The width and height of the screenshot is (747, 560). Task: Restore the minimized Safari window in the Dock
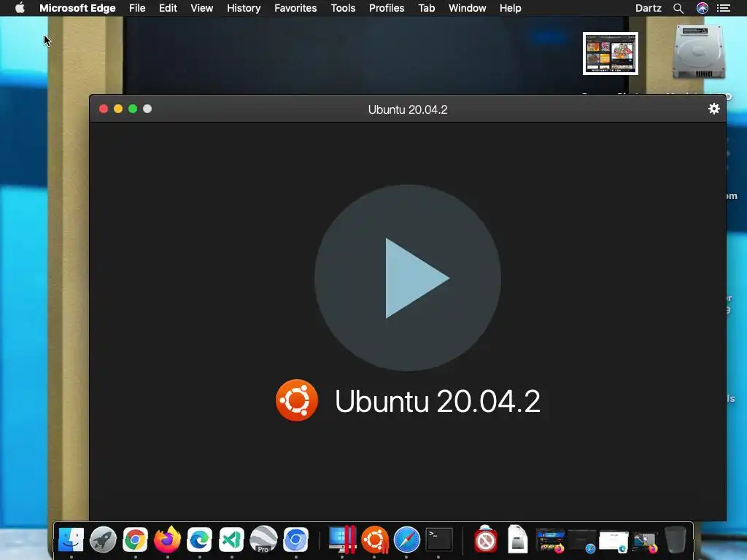[582, 542]
